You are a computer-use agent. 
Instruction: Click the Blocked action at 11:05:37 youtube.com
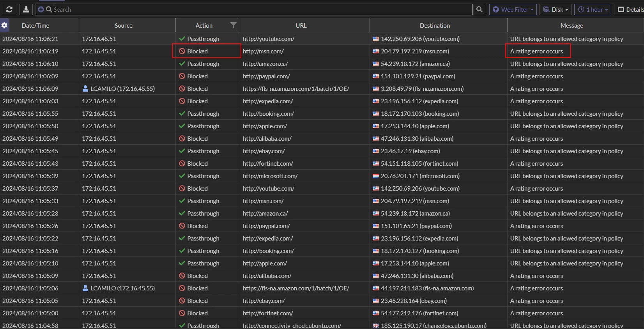pyautogui.click(x=197, y=188)
